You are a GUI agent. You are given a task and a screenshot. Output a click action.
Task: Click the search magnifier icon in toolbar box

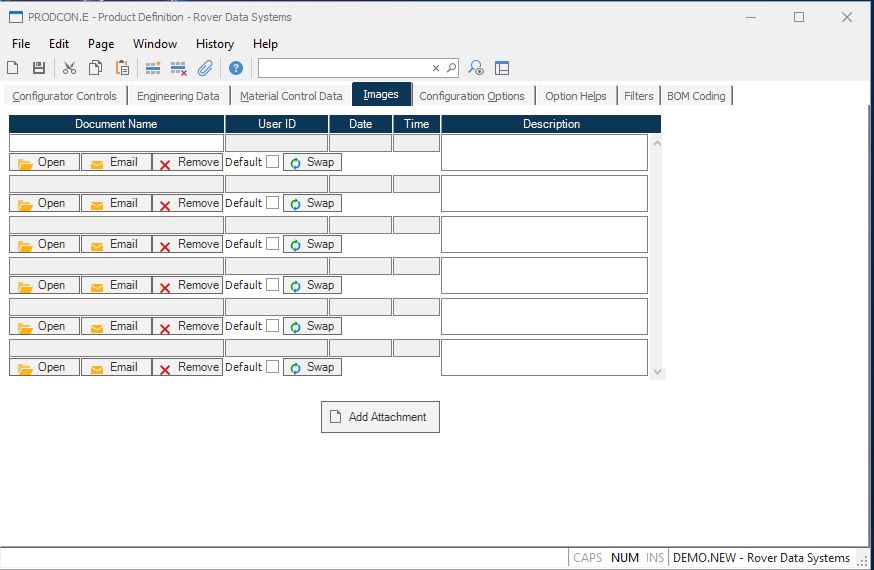[451, 68]
